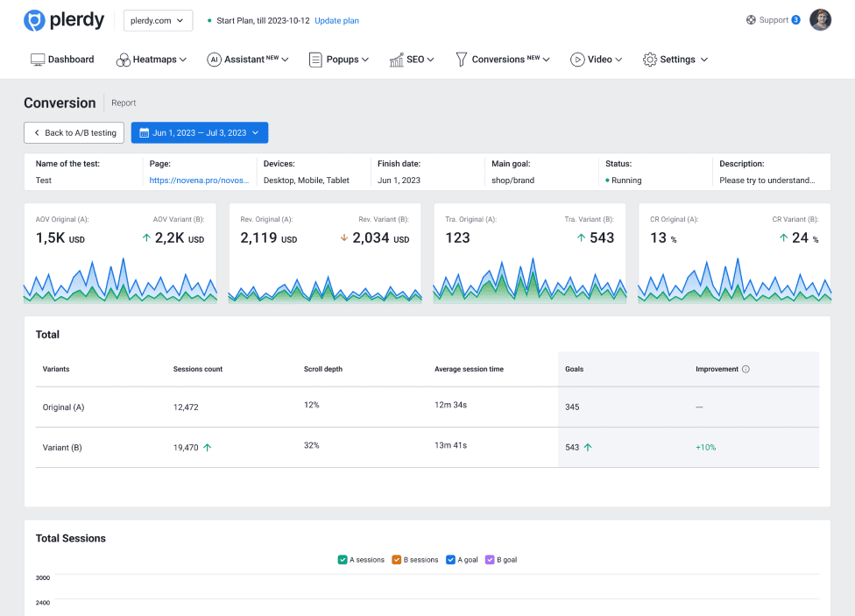Open the Support menu item

point(772,20)
